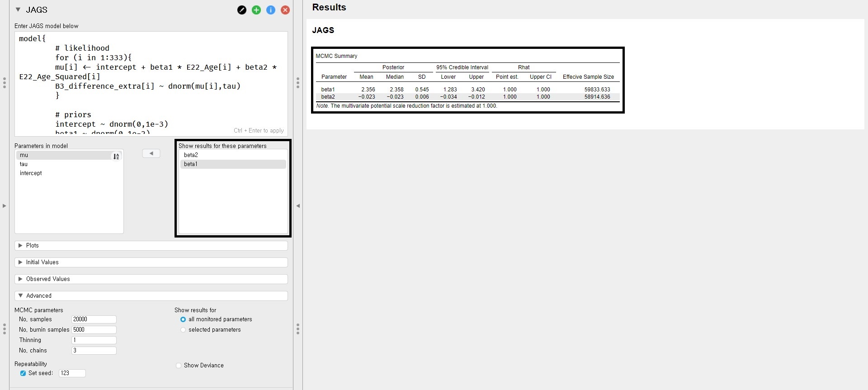Expand the Plots section

click(151, 246)
